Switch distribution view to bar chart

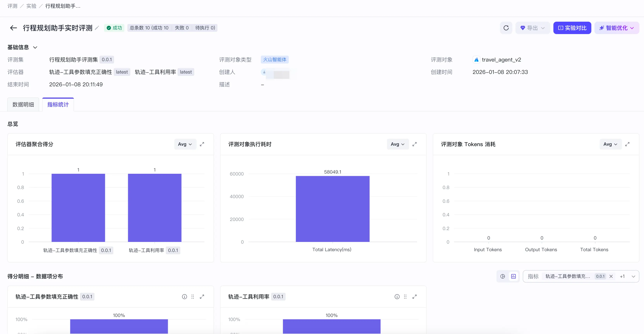513,276
